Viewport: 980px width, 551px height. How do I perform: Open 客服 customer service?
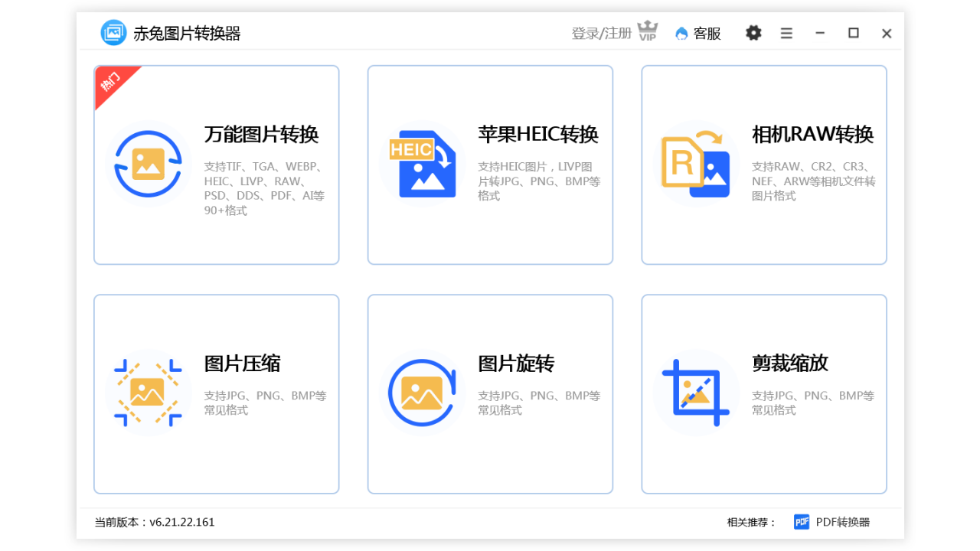pos(698,33)
